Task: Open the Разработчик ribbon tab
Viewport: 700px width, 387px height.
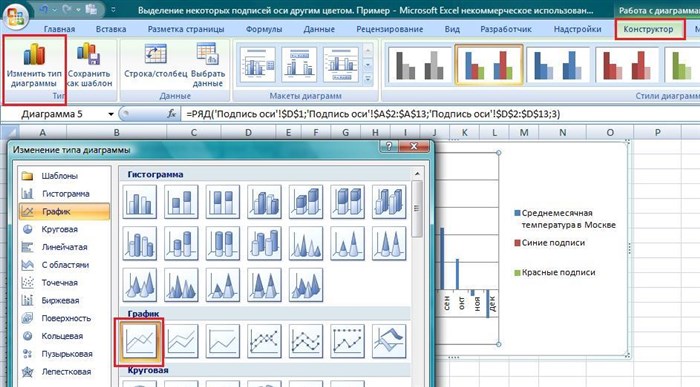Action: click(x=506, y=29)
